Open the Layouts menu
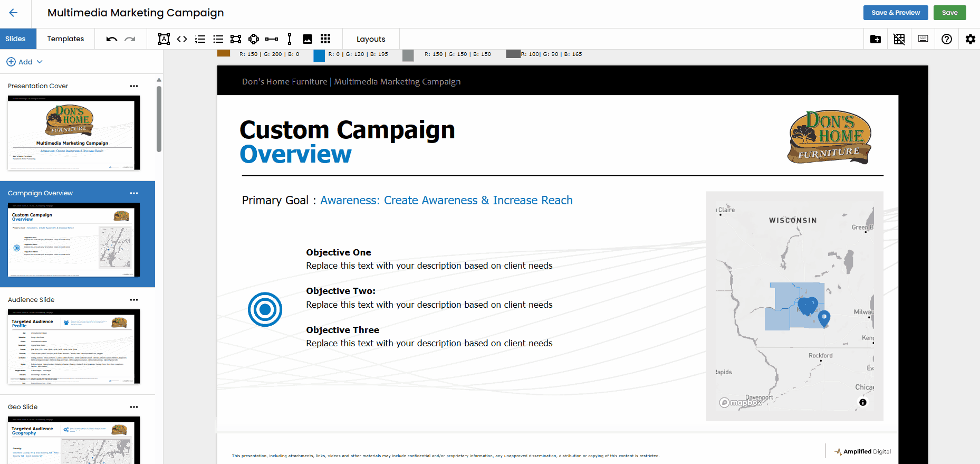 [371, 39]
